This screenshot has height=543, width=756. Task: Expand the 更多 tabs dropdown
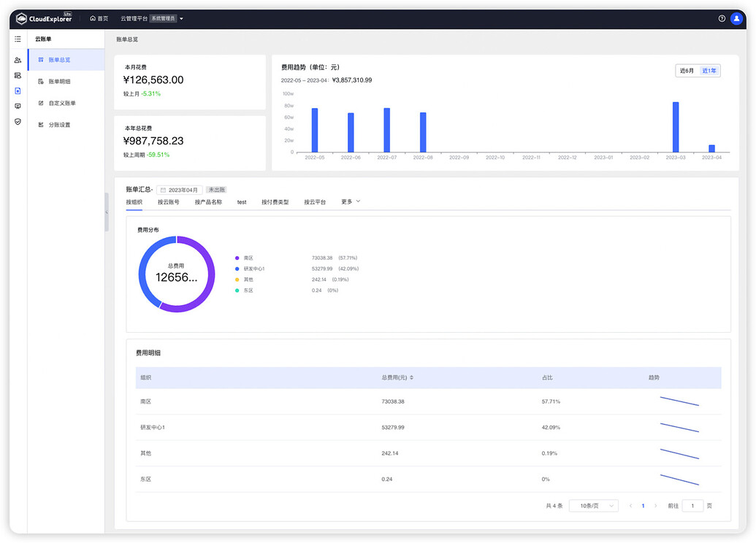pos(351,201)
